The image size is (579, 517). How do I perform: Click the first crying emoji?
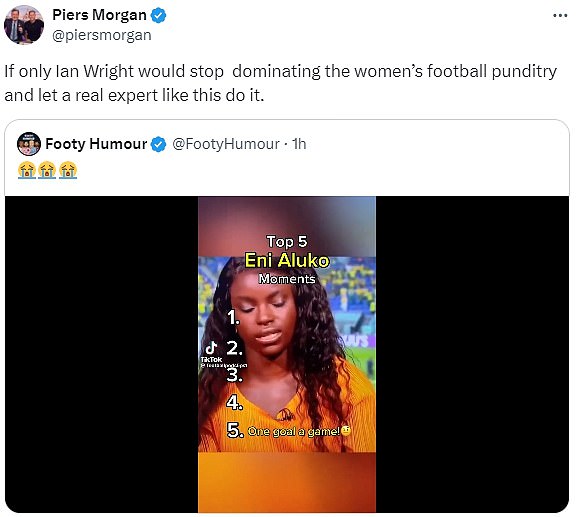pyautogui.click(x=27, y=170)
